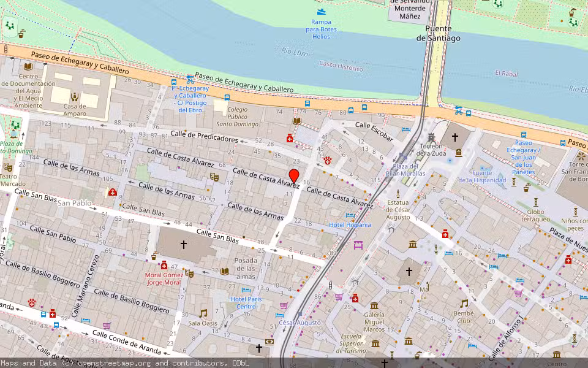This screenshot has width=588, height=368.
Task: Select the museum icon right of Escuela Superior de Turismo
Action: [375, 343]
